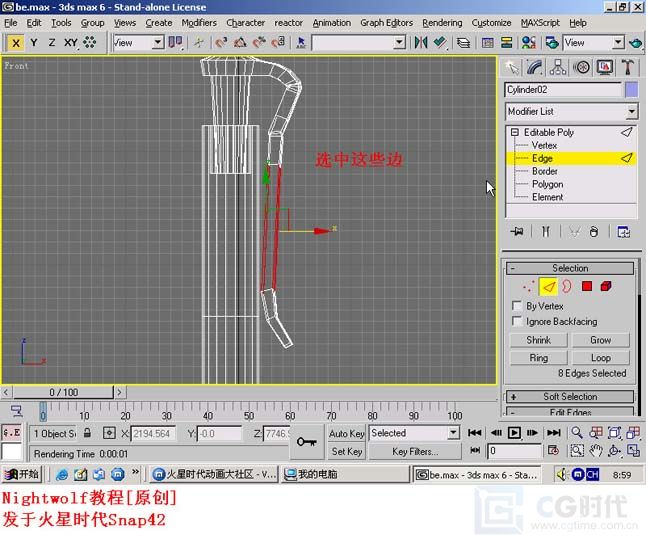Restrict to X axis constraint
The height and width of the screenshot is (539, 646).
[16, 43]
